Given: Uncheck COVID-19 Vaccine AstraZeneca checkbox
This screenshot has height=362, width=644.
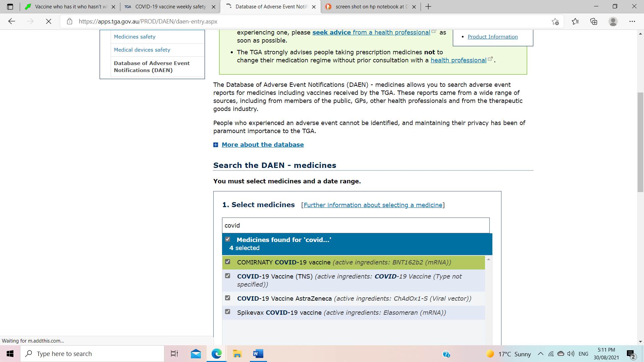Looking at the screenshot, I should 228,298.
